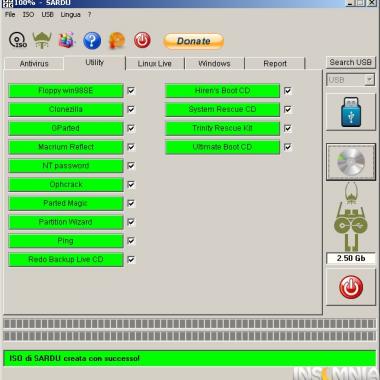
Task: Uncheck the Parted Magic checkbox
Action: tap(131, 203)
